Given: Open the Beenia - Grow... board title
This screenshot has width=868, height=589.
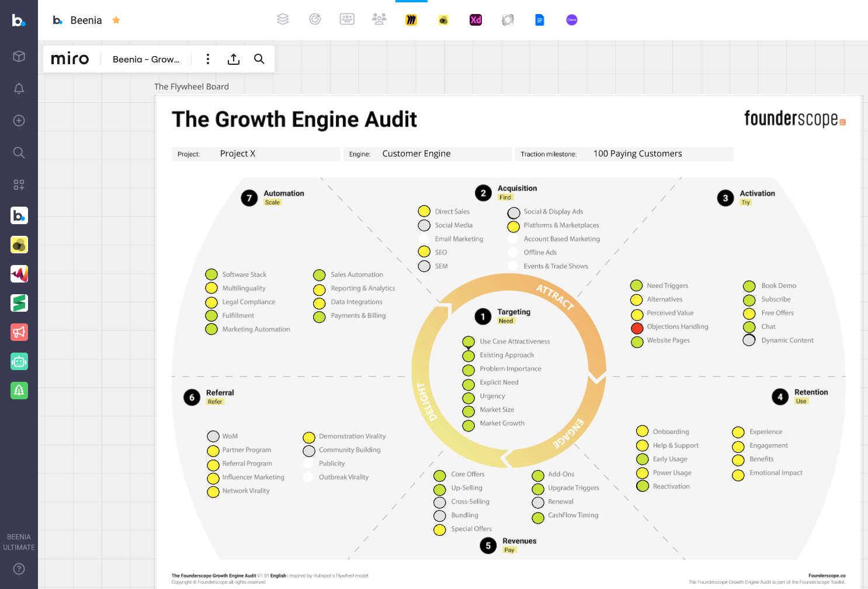Looking at the screenshot, I should [x=146, y=59].
